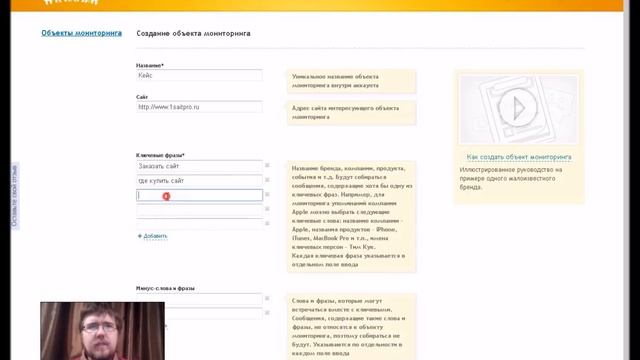Image resolution: width=640 pixels, height=360 pixels.
Task: Click Добавить link to add a key phrase
Action: pyautogui.click(x=155, y=236)
